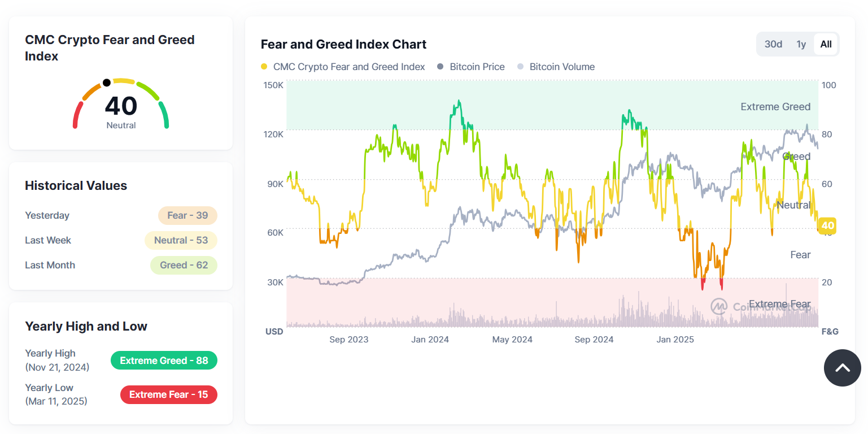The image size is (868, 434).
Task: Toggle the Bitcoin Price legend series
Action: click(x=471, y=67)
